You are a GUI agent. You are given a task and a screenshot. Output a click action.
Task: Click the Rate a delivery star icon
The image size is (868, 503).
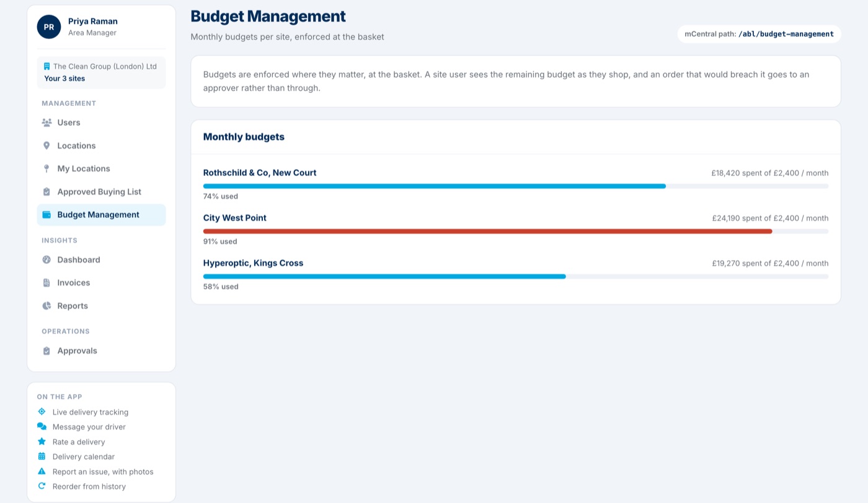(42, 442)
